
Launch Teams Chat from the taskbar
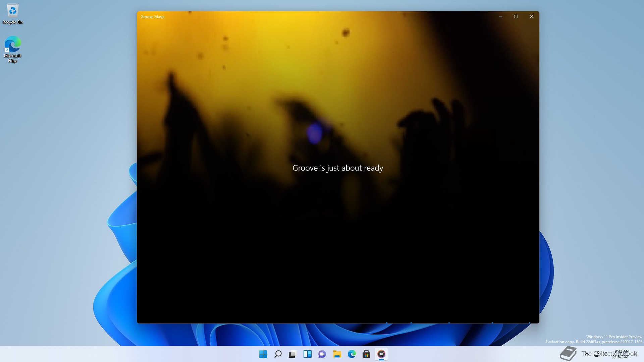click(322, 354)
